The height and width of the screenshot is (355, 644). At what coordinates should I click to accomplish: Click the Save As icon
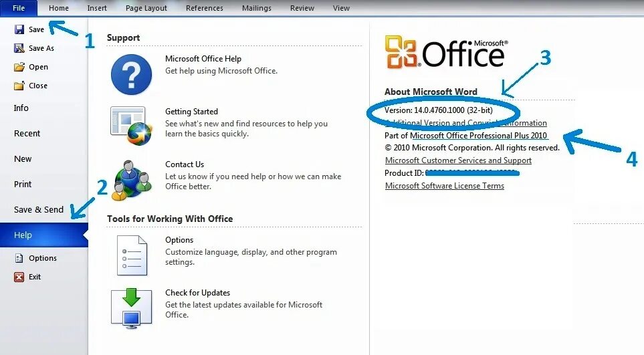19,48
